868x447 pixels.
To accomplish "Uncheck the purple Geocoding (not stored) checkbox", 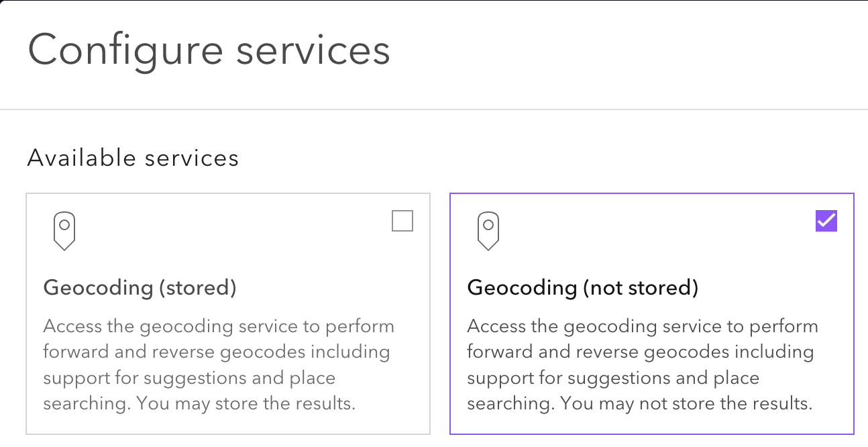I will [x=826, y=221].
